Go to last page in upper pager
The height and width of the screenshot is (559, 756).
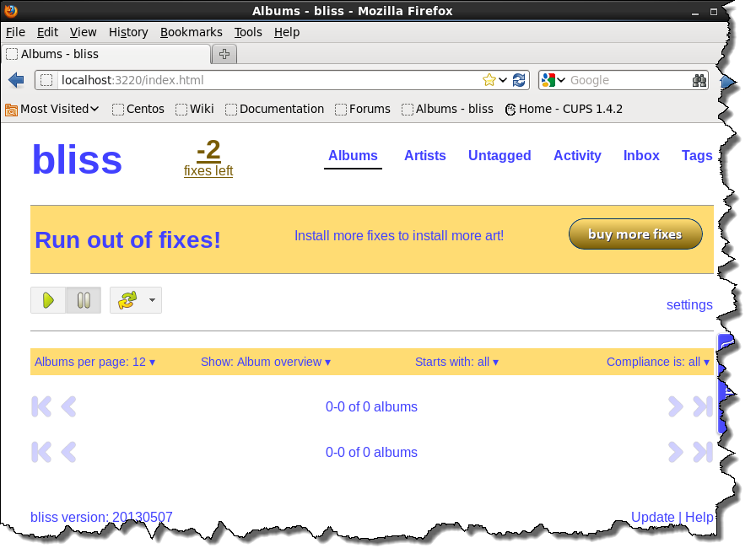(x=703, y=406)
